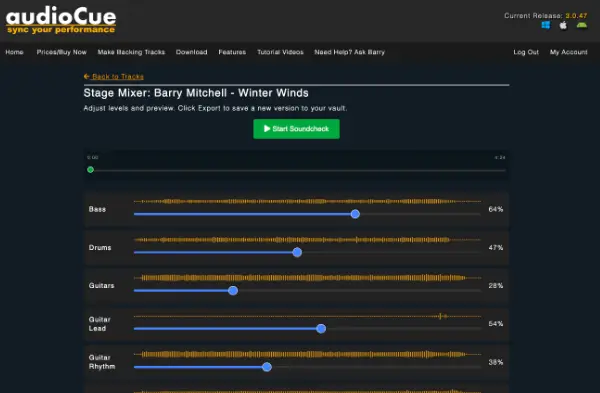This screenshot has width=600, height=393.
Task: Open Tutorial Videos page
Action: coord(280,52)
